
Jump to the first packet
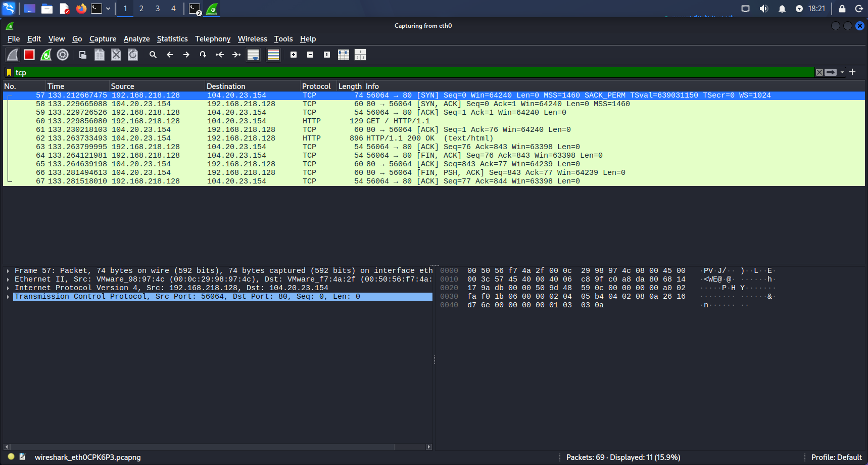(x=220, y=55)
